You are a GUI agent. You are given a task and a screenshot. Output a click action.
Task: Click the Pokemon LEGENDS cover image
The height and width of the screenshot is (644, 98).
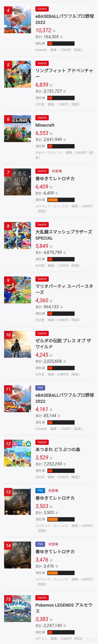18,608
